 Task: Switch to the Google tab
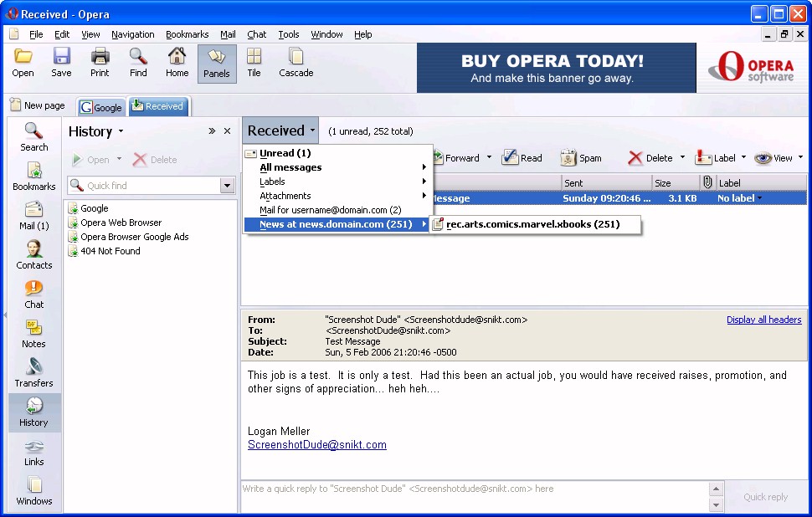point(101,107)
